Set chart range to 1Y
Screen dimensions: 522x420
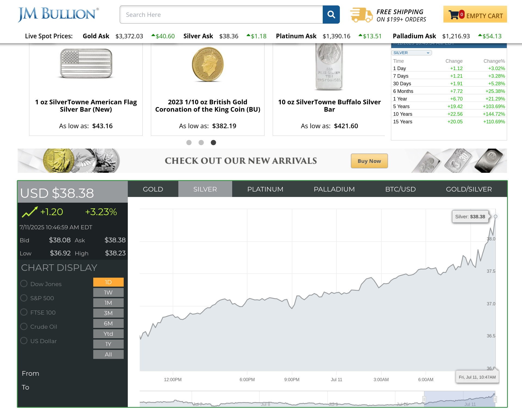click(x=108, y=344)
